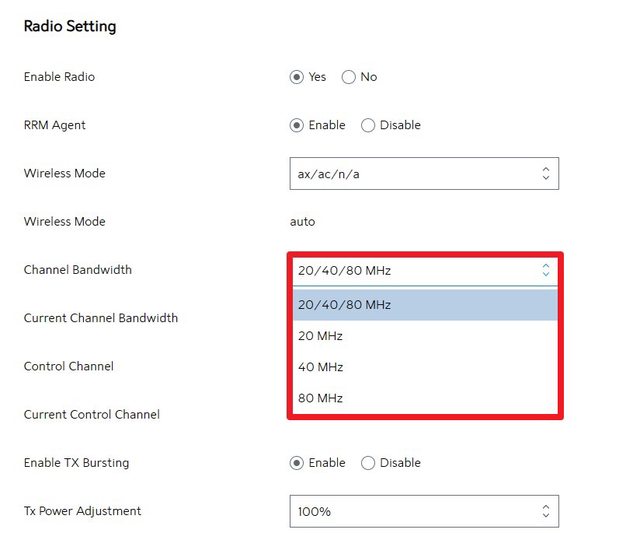Enable TX Bursting radio option
The width and height of the screenshot is (640, 533).
click(x=297, y=463)
